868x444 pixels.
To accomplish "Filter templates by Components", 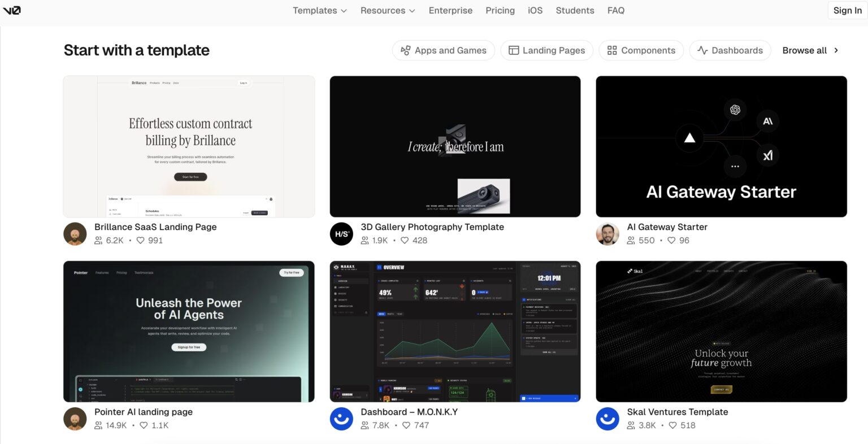I will [641, 50].
